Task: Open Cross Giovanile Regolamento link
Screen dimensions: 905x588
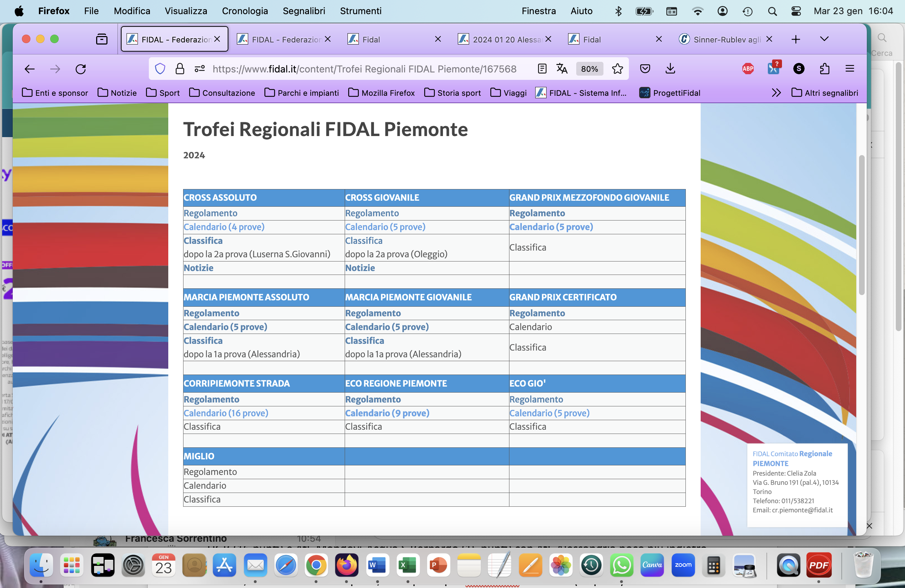Action: [372, 213]
